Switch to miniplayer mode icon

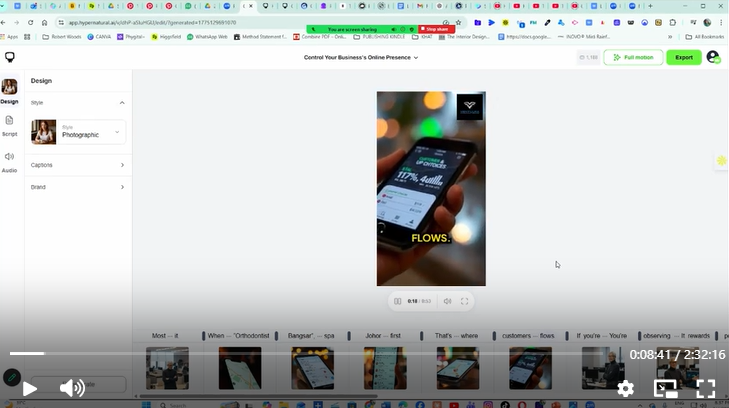(665, 388)
